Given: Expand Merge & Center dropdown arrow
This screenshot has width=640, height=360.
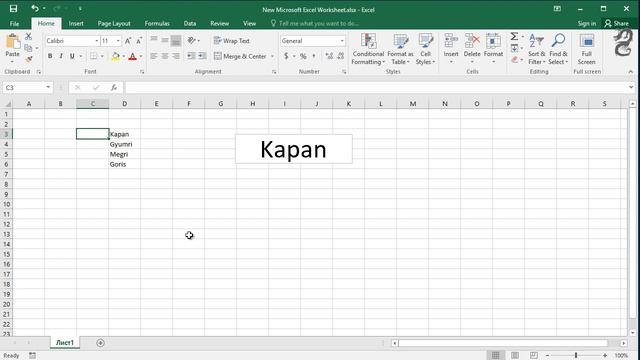Looking at the screenshot, I should (272, 56).
